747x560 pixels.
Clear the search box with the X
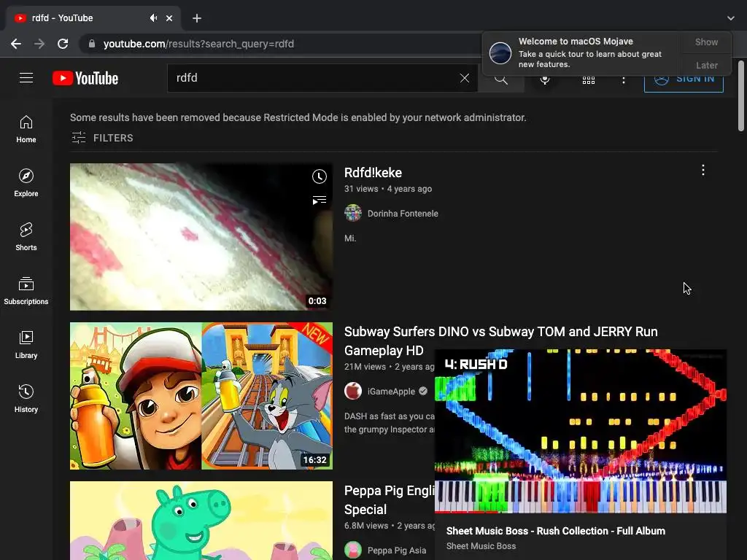click(465, 78)
